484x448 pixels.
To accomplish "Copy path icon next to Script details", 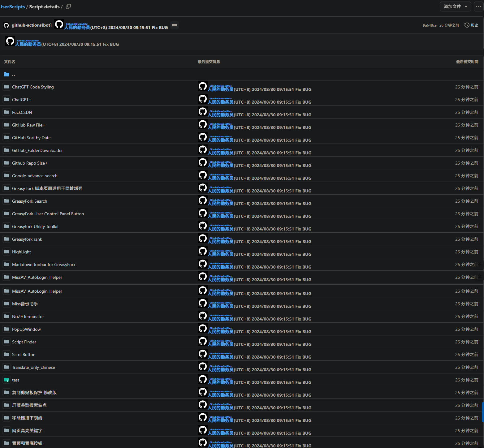I will point(68,6).
